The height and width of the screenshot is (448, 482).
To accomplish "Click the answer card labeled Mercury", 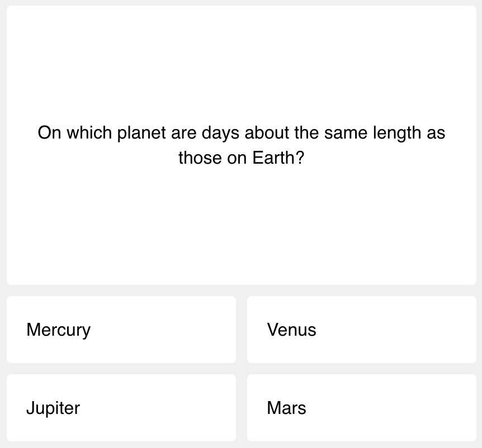I will 121,330.
